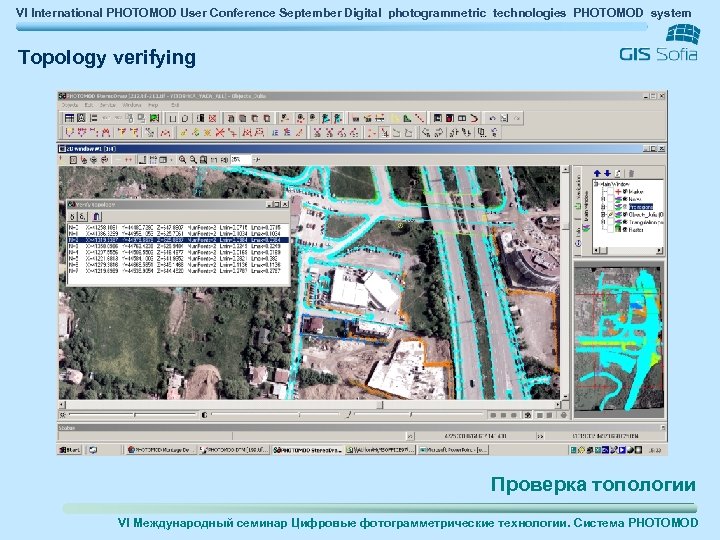Toggle visibility checkbox of Triangulation layer
This screenshot has width=720, height=540.
(610, 222)
